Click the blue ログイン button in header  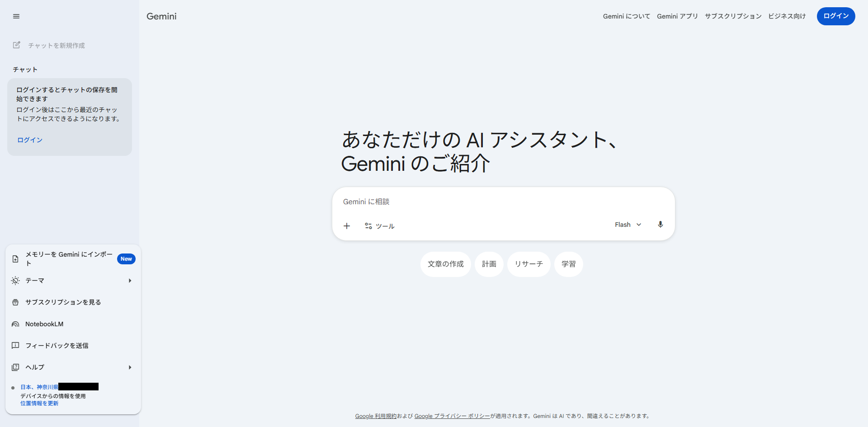click(836, 16)
